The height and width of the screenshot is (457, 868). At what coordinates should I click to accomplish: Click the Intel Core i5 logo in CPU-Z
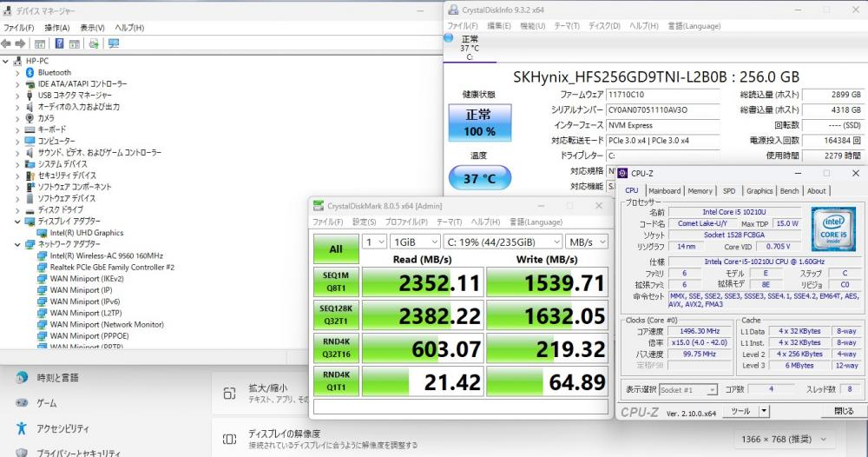pos(833,228)
